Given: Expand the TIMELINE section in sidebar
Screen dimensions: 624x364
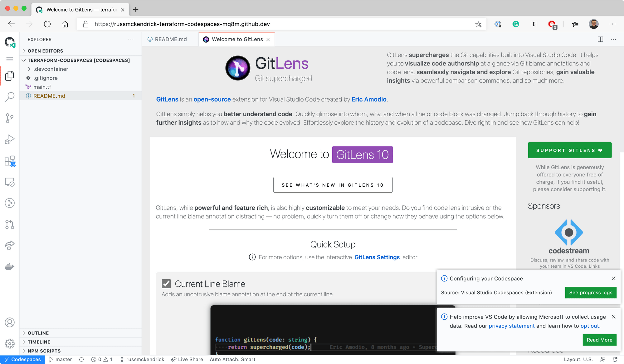Looking at the screenshot, I should 38,342.
